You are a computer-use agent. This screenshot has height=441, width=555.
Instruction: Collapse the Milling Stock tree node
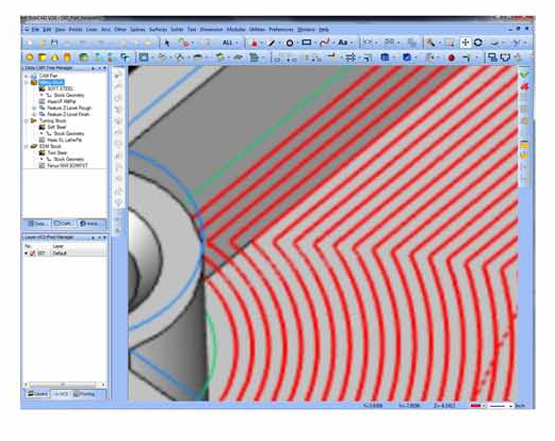26,82
